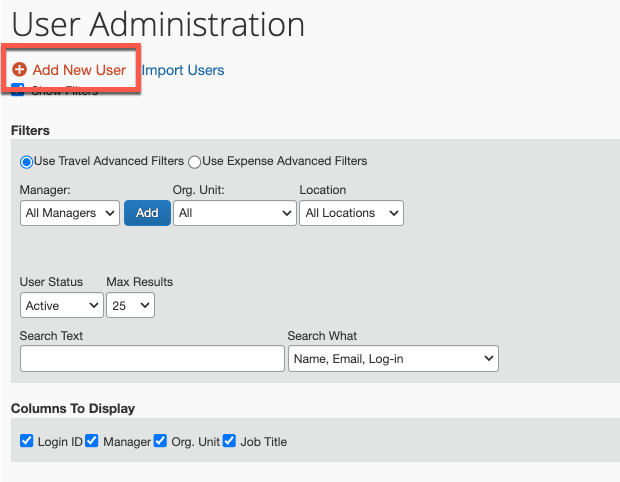620x482 pixels.
Task: Open the All Managers dropdown
Action: 70,213
